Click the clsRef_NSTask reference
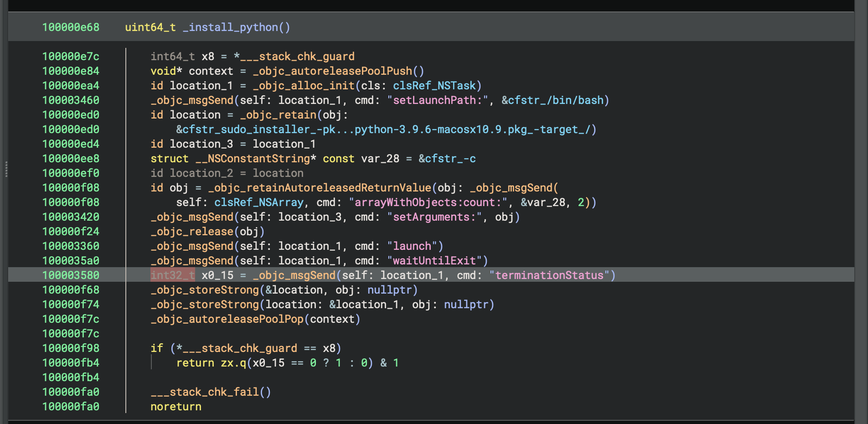Screen dimensions: 868x424 coord(434,86)
